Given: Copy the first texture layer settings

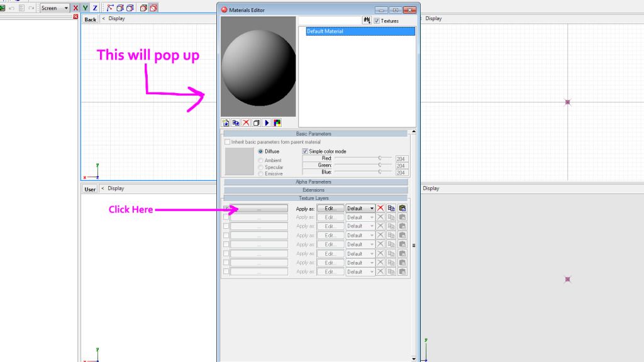Looking at the screenshot, I should pyautogui.click(x=391, y=209).
